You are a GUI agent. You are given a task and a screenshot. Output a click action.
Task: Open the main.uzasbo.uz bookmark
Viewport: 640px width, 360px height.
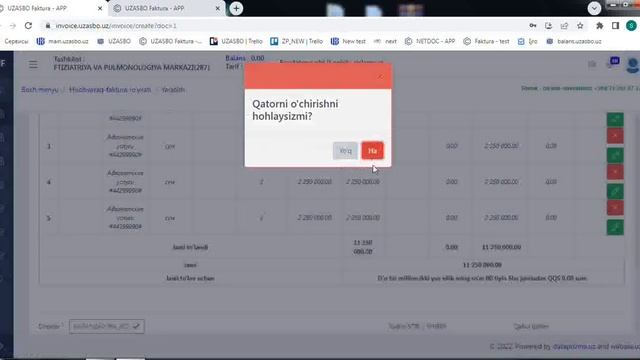point(62,41)
